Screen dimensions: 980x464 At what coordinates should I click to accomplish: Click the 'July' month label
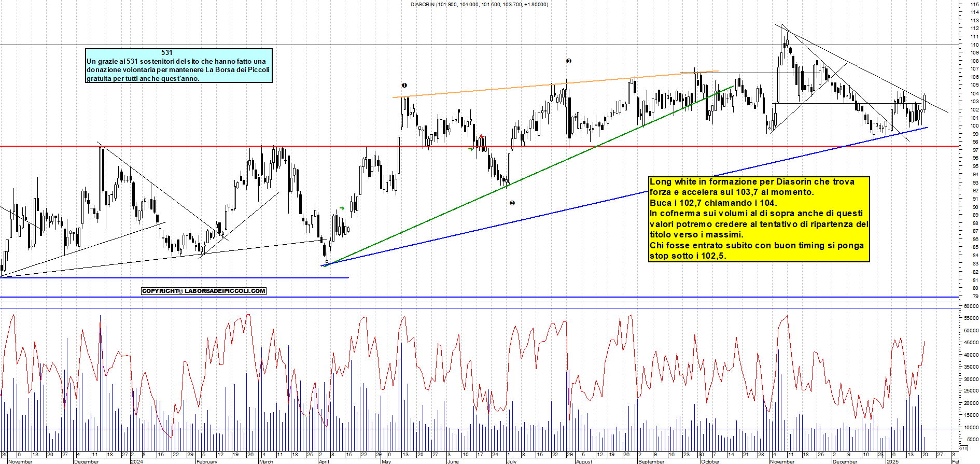[512, 461]
